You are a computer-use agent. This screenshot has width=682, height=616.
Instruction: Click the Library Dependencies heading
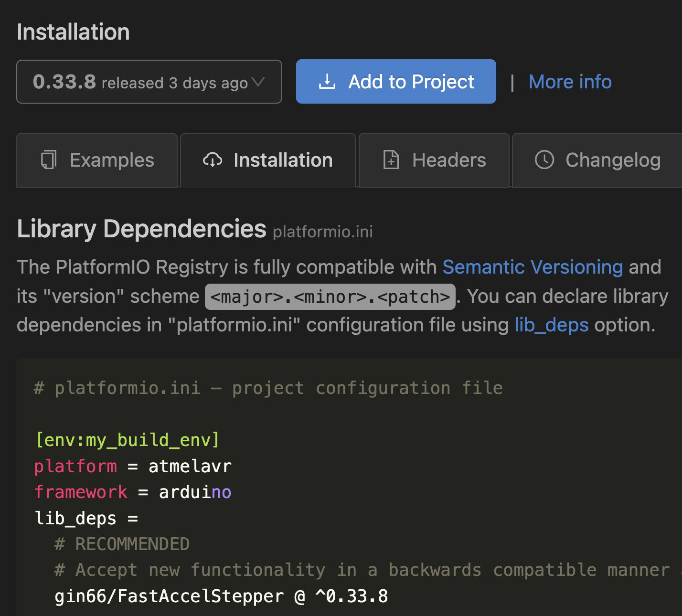pyautogui.click(x=141, y=229)
